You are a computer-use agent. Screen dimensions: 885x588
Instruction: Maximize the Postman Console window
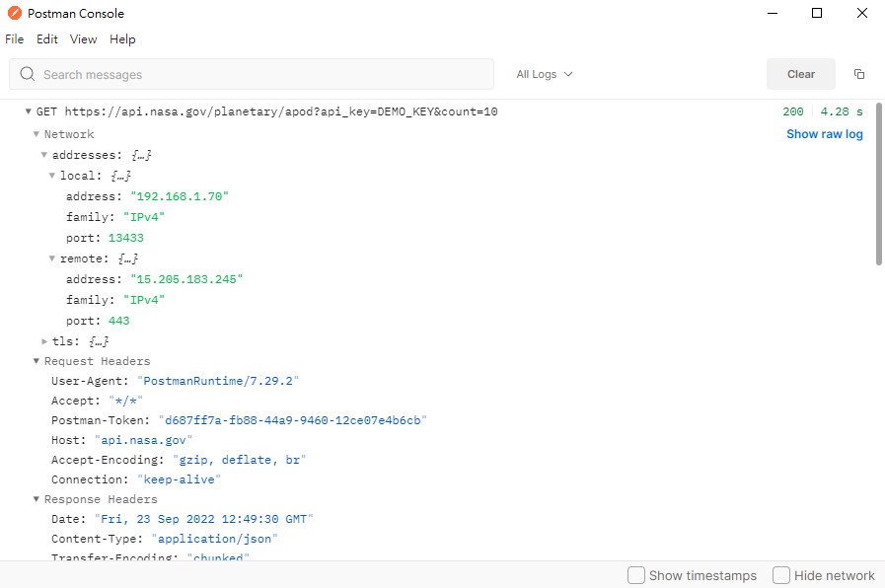(x=816, y=13)
